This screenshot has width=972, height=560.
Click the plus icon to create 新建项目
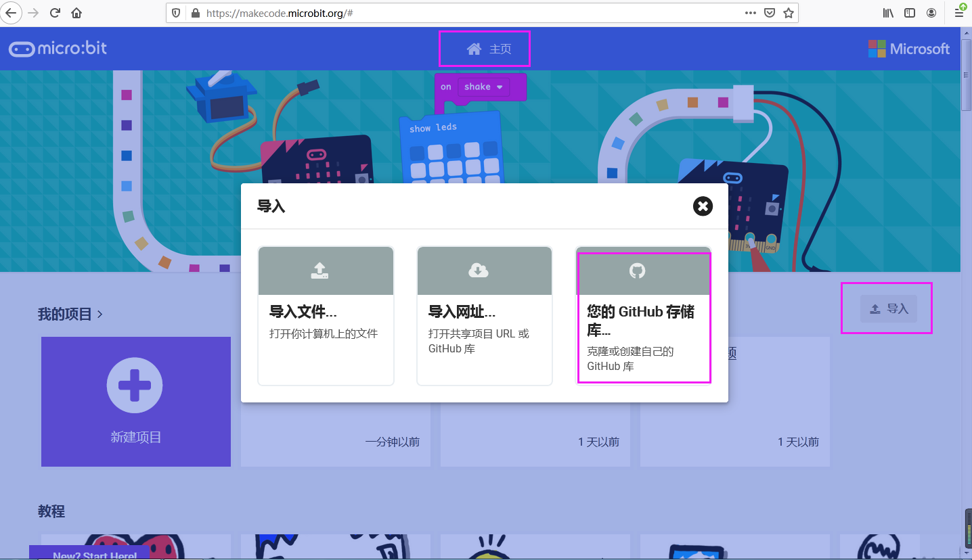coord(135,384)
